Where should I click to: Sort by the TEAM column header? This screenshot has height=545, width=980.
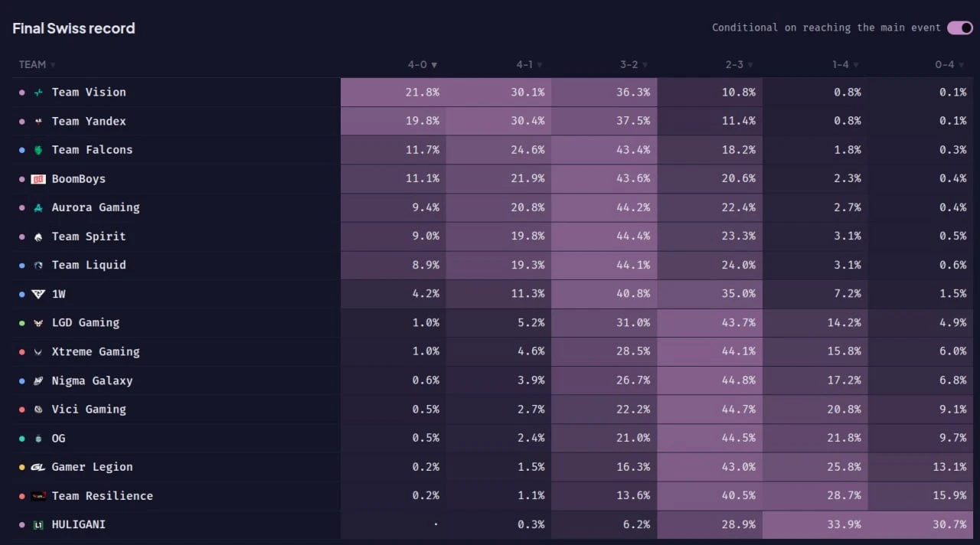coord(37,64)
